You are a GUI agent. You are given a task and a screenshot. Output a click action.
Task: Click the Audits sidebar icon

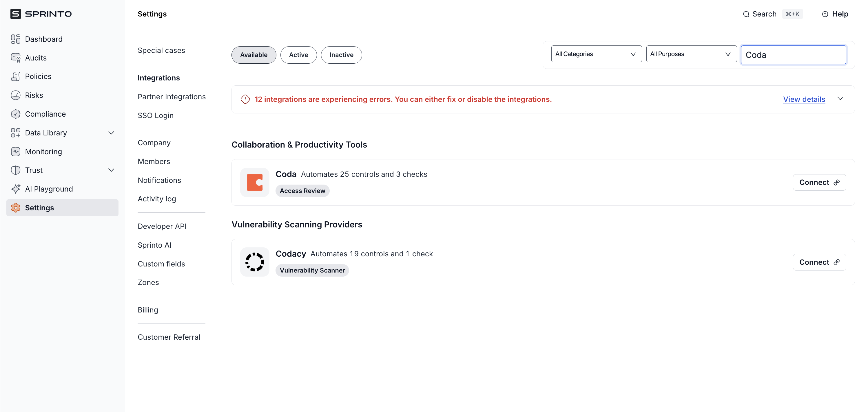tap(16, 58)
